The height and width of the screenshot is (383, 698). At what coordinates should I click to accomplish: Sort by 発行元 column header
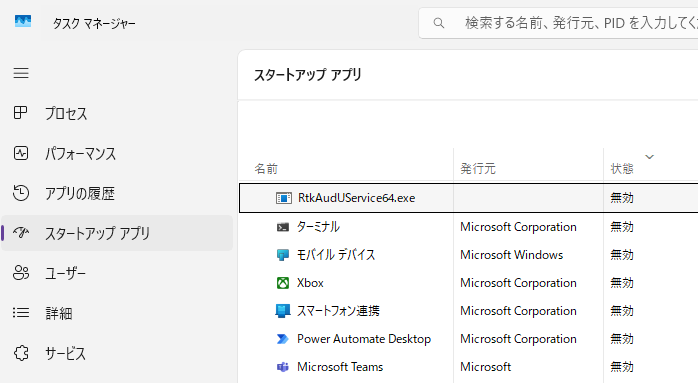[x=478, y=169]
